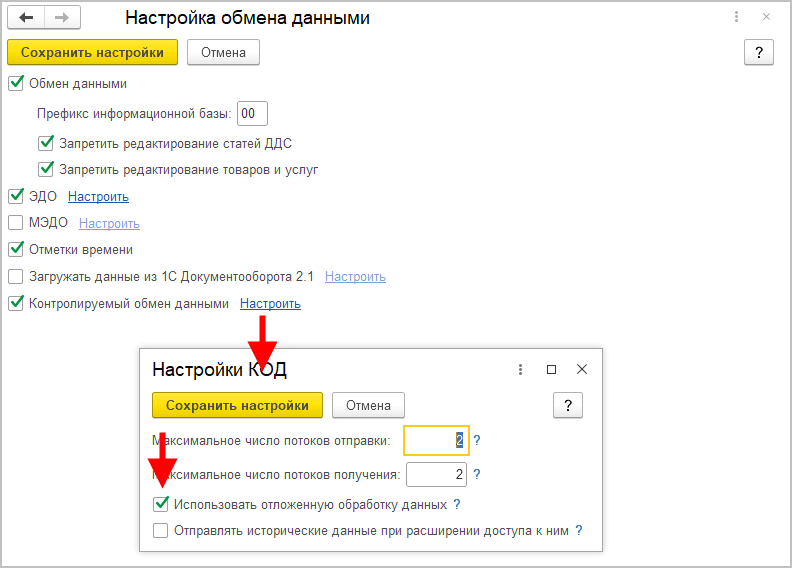Viewport: 792px width, 568px height.
Task: Enable the МЭДО checkbox
Action: click(16, 223)
